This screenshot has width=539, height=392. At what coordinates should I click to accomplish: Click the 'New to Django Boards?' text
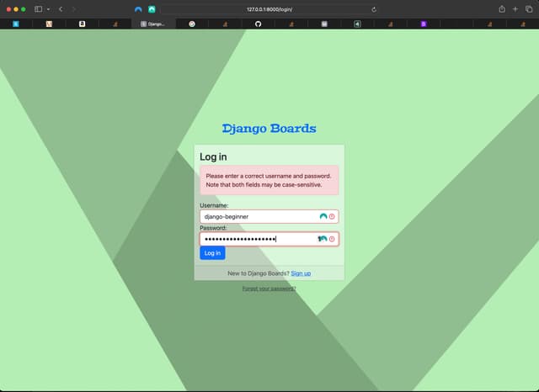(259, 273)
